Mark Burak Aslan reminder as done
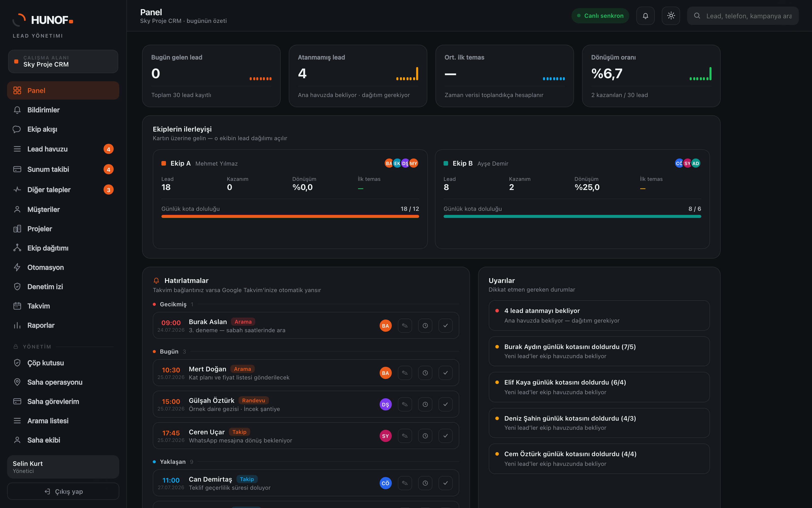 446,326
